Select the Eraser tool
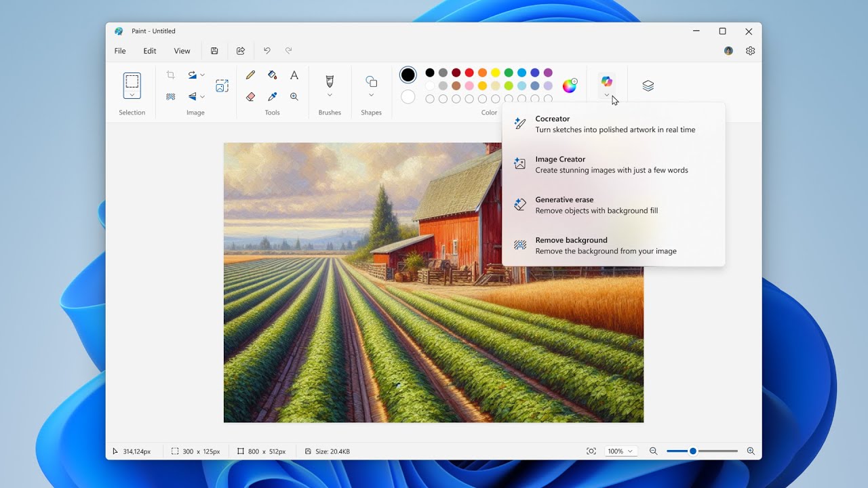 click(250, 96)
